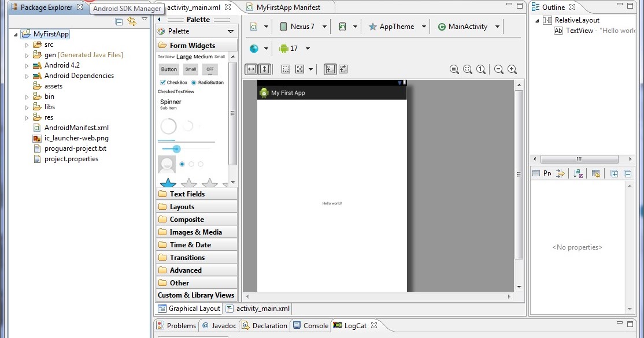The width and height of the screenshot is (644, 338).
Task: Pick the RadioGroup widget in palette
Action: coord(191,164)
